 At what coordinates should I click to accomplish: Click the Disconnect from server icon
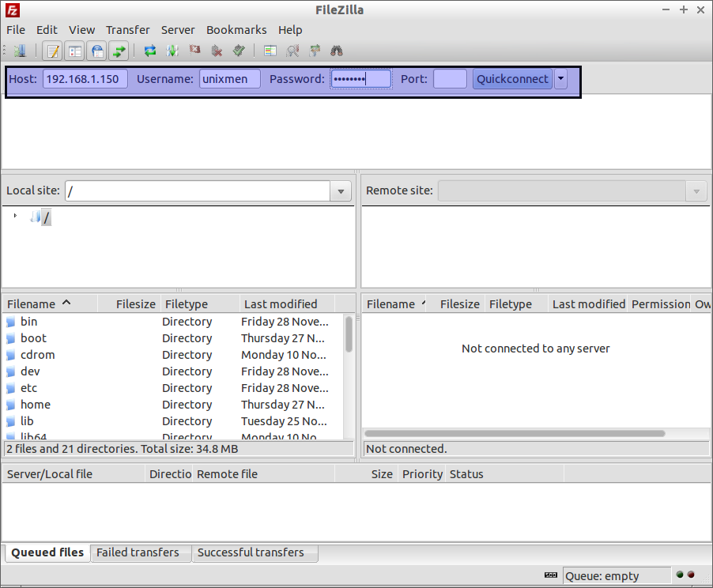[x=217, y=51]
